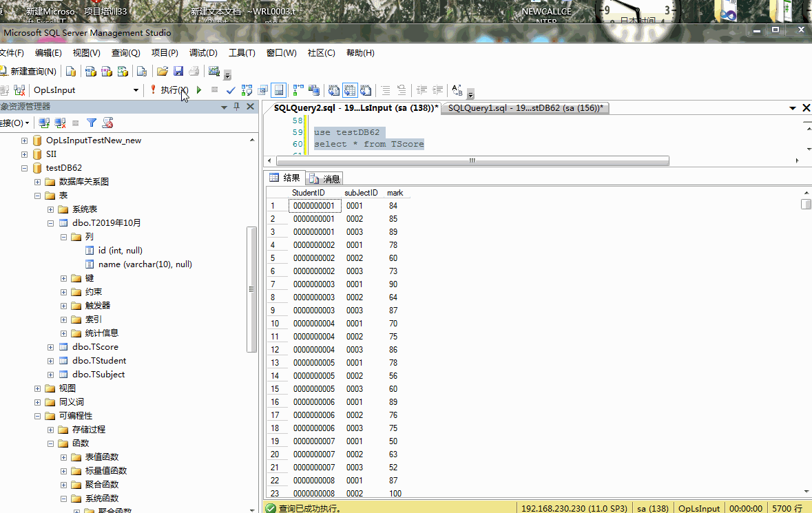Select the dbo.TSubject table in the tree
812x513 pixels.
pos(98,375)
